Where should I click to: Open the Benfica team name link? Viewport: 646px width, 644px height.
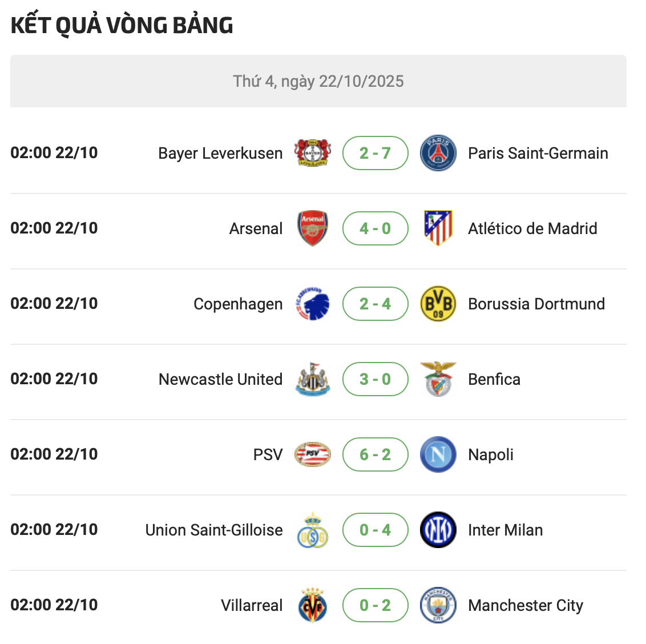[x=494, y=380]
